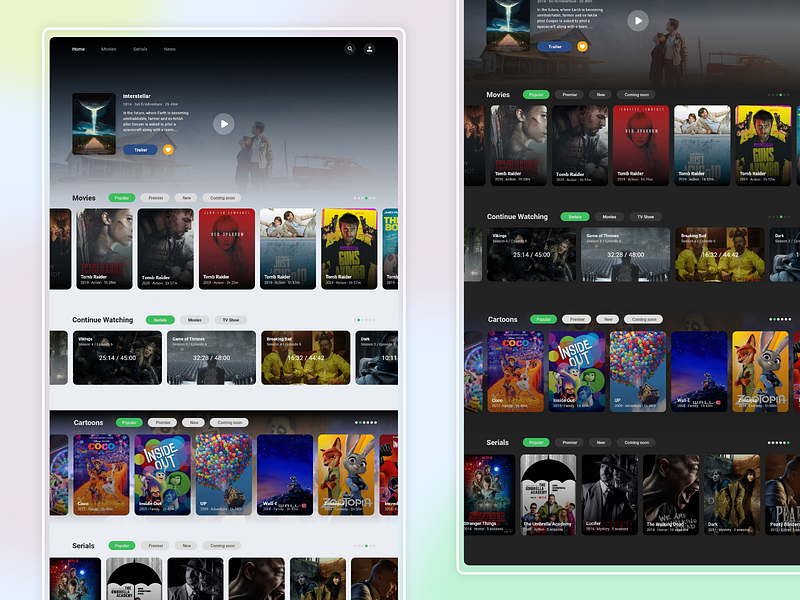Open the Stranger Things poster in dark theme

(490, 495)
